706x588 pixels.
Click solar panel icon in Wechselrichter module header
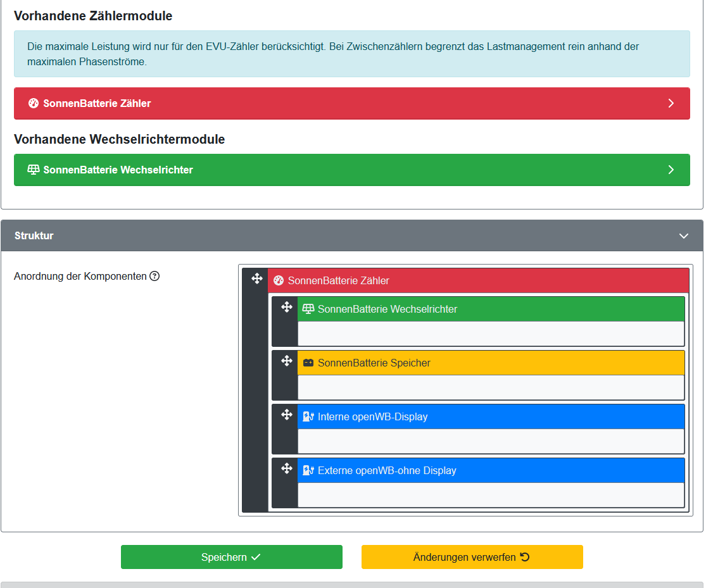[34, 170]
